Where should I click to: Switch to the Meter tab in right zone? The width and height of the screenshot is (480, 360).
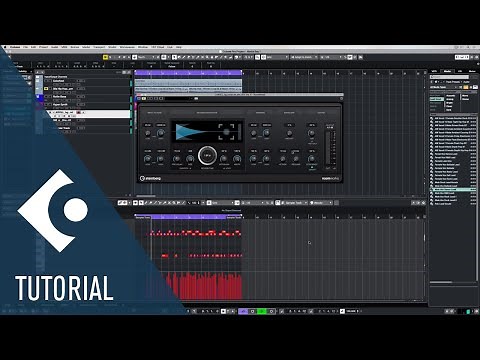click(472, 71)
